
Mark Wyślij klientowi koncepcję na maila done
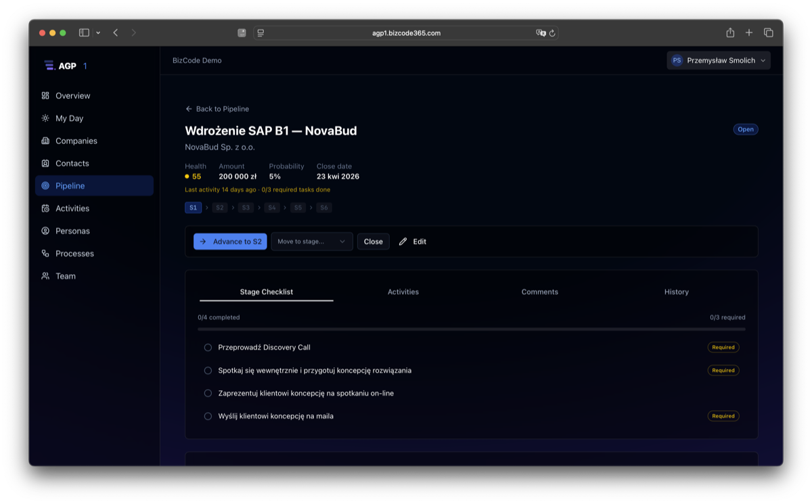[208, 416]
